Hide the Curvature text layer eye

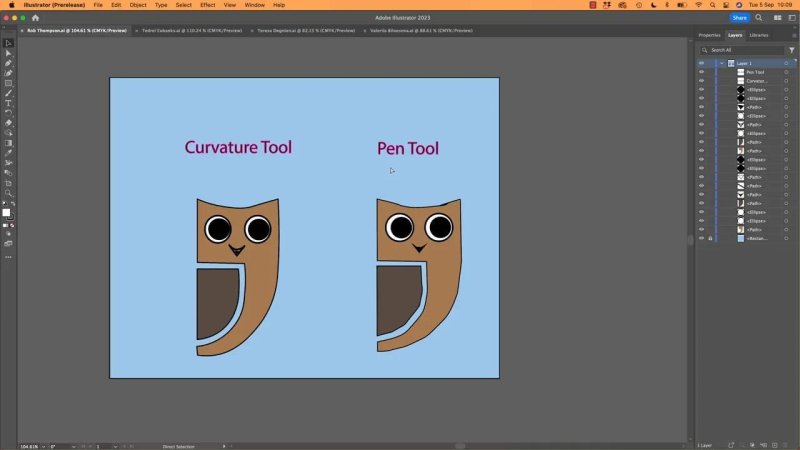pos(702,81)
